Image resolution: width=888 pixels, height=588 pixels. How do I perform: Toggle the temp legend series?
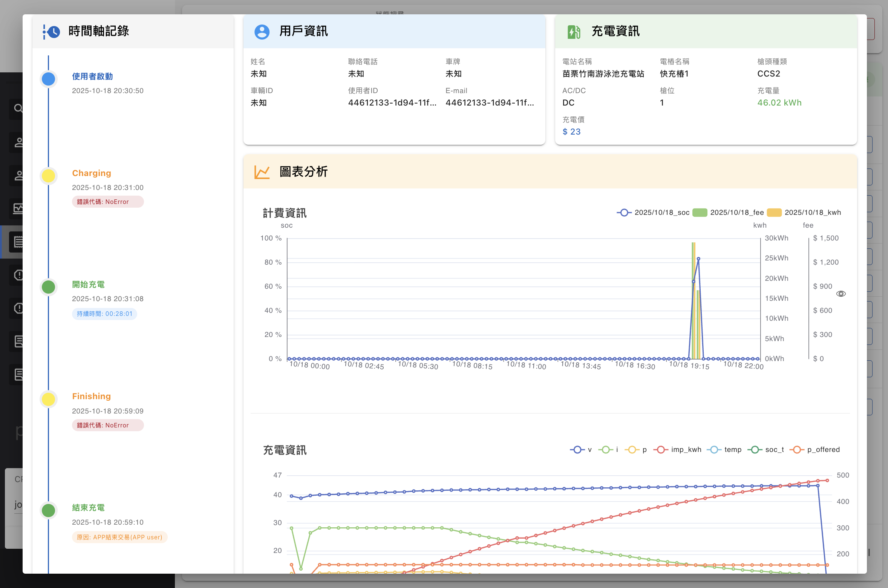click(724, 450)
